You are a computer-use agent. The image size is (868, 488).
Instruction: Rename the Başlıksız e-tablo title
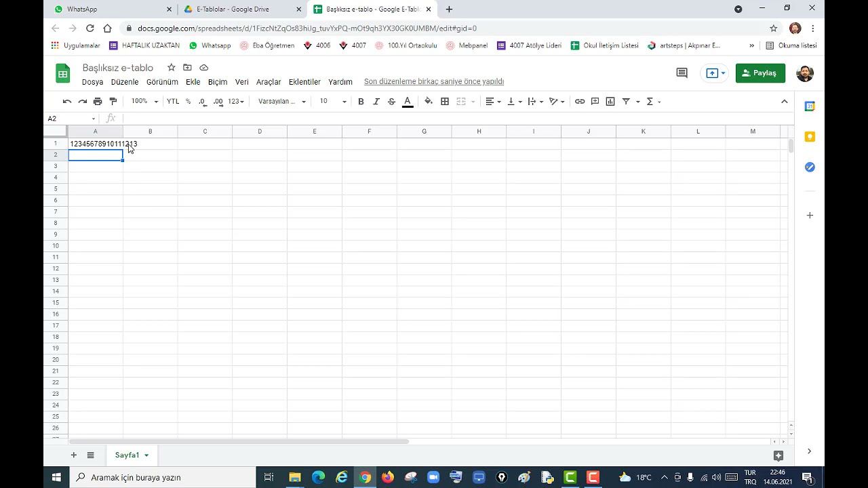point(118,68)
